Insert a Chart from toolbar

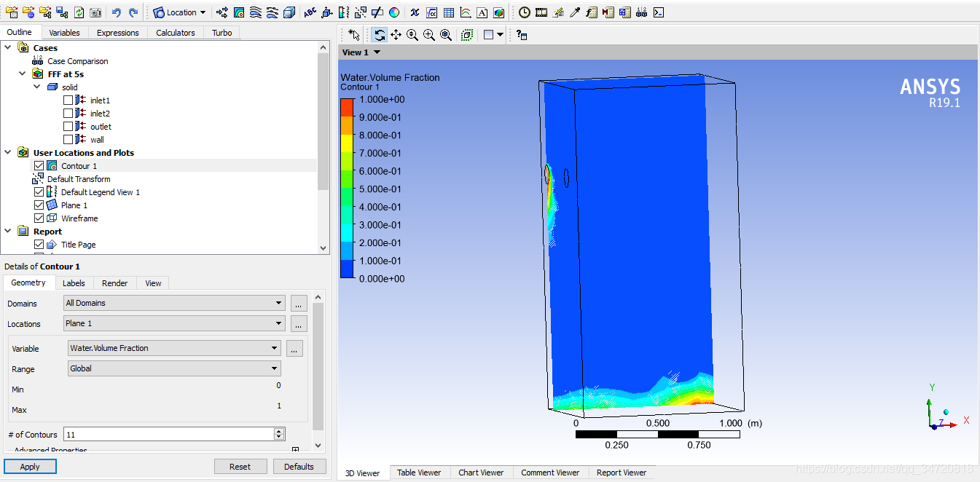coord(466,12)
